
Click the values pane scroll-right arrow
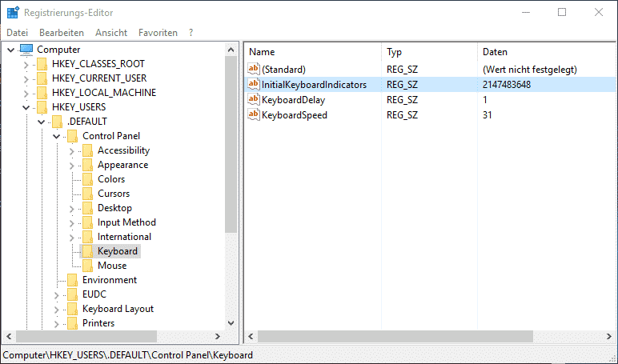[609, 337]
